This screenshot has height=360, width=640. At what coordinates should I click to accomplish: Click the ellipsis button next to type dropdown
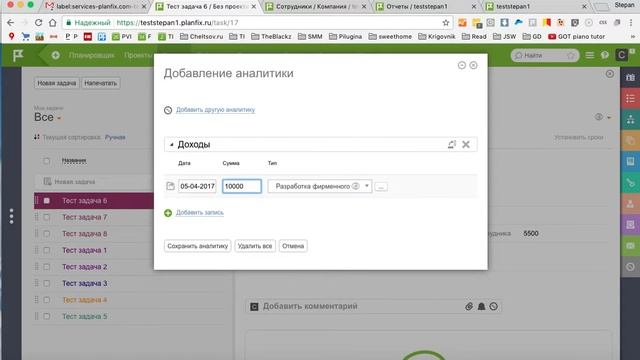[381, 187]
